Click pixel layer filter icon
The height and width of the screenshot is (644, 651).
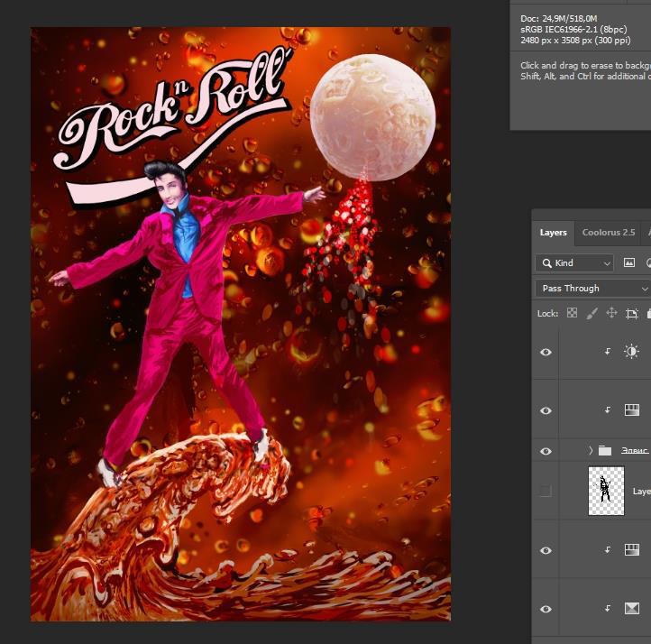click(x=629, y=263)
